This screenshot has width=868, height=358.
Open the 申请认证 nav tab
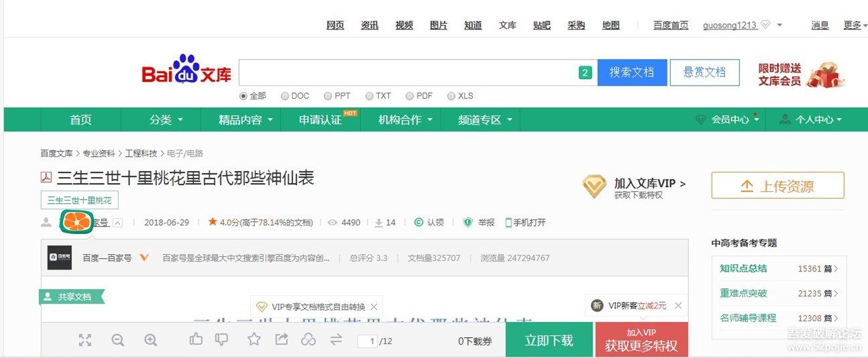click(x=321, y=119)
